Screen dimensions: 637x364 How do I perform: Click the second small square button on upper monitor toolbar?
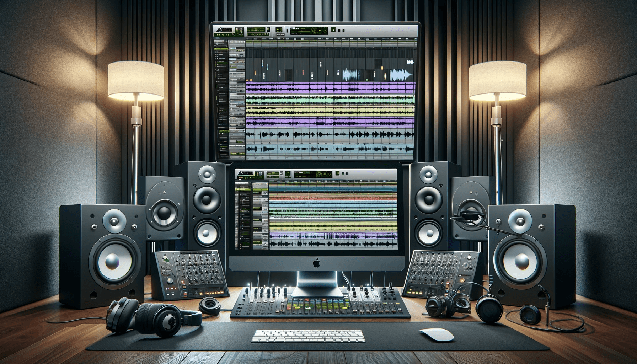point(343,30)
